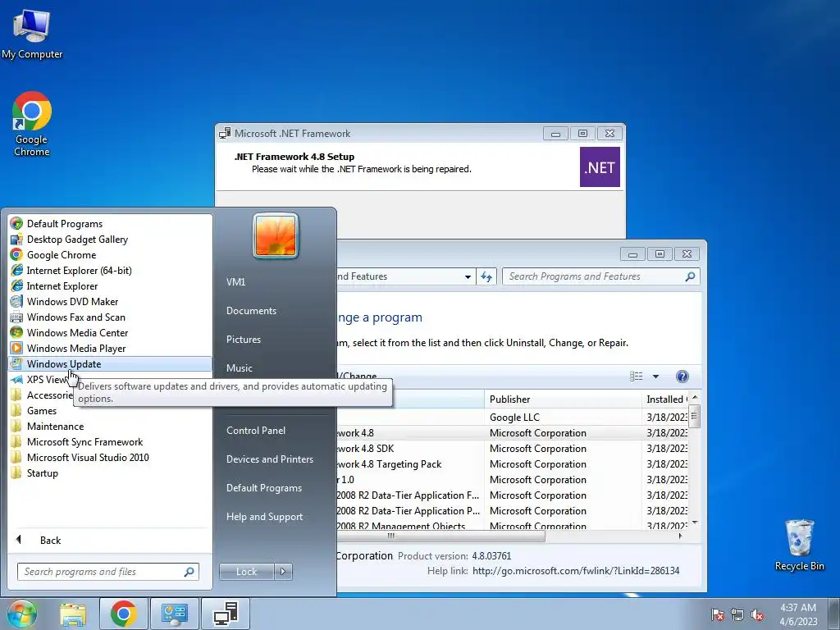
Task: Launch Google Chrome from the desktop shortcut
Action: click(32, 124)
